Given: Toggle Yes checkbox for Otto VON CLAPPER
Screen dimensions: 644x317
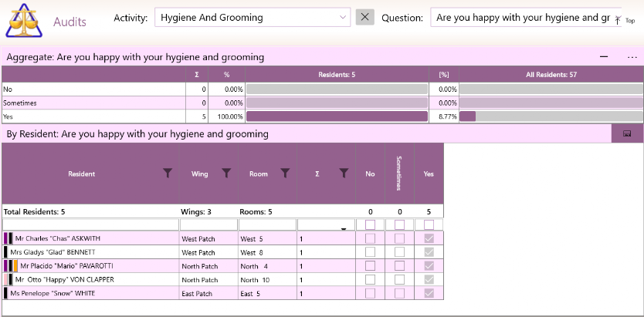Looking at the screenshot, I should tap(429, 279).
